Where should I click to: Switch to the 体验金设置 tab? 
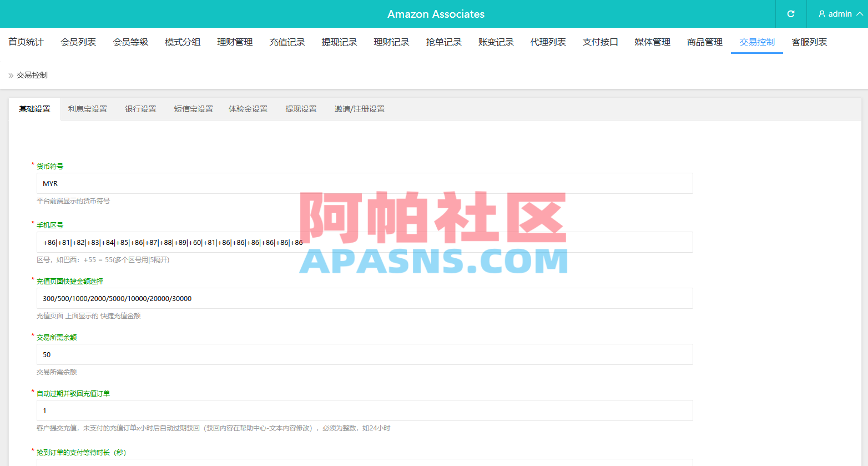point(248,109)
